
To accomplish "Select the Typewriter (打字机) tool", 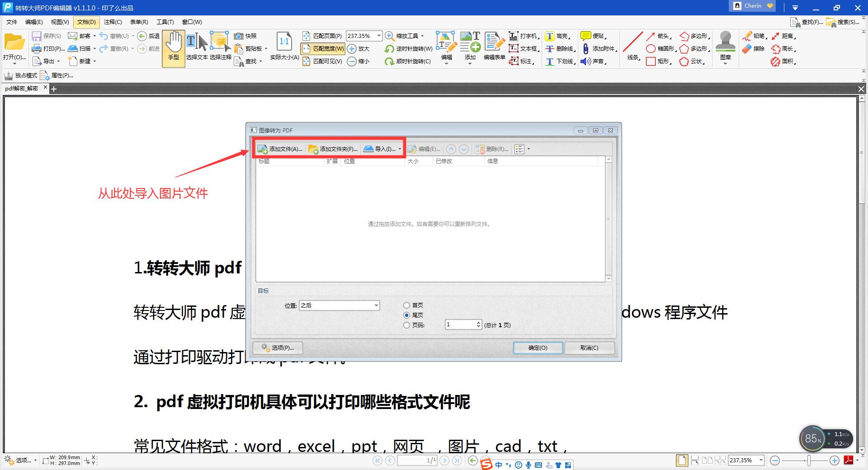I will click(x=524, y=36).
